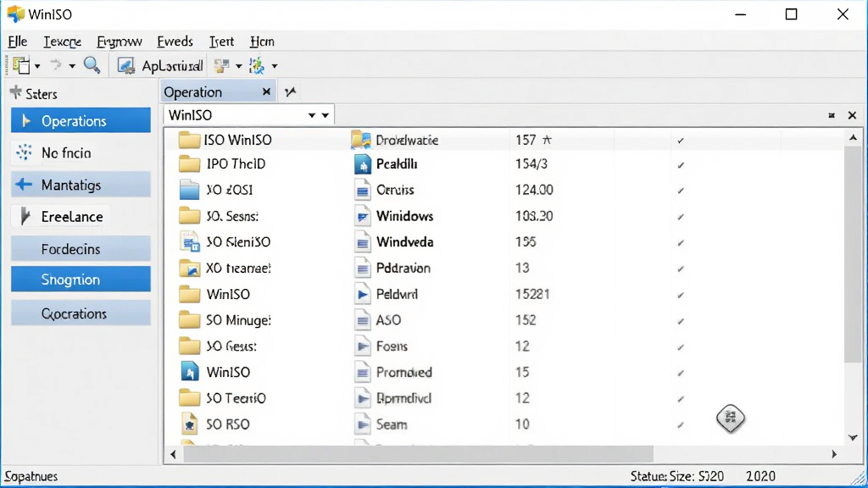Click the Winidows file icon

[x=362, y=216]
